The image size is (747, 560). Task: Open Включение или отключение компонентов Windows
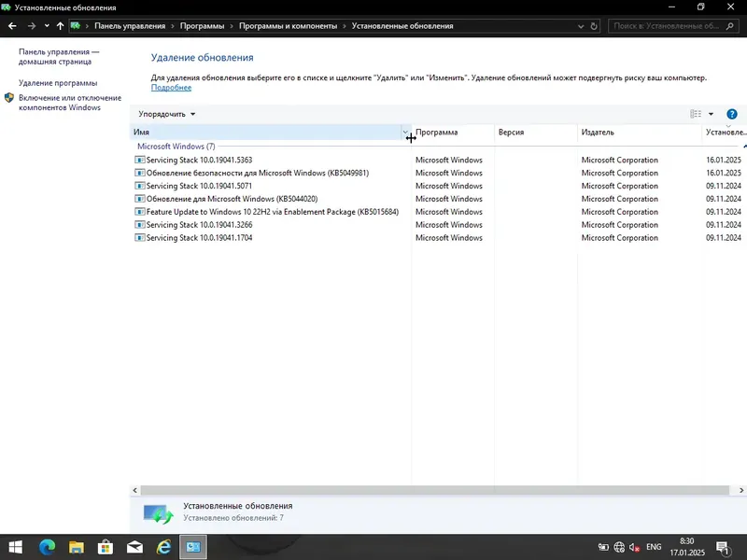pyautogui.click(x=65, y=103)
